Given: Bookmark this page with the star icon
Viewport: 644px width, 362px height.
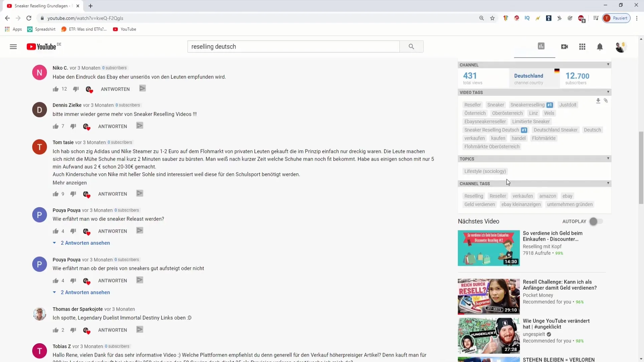Looking at the screenshot, I should coord(492,18).
